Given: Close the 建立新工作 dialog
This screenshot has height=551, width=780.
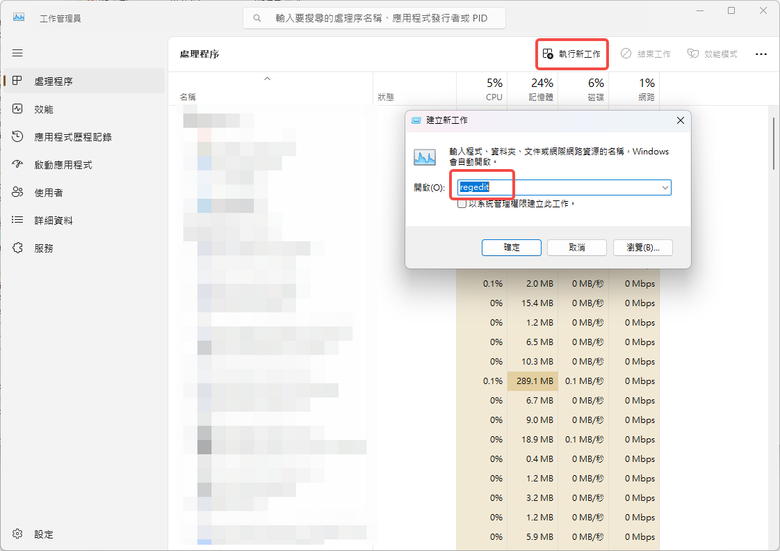Looking at the screenshot, I should (x=681, y=120).
